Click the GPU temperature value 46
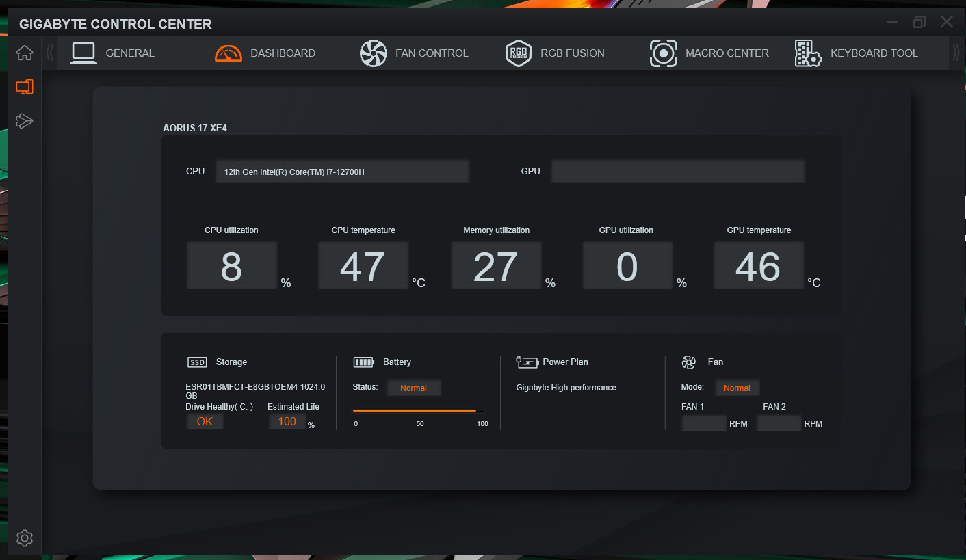The height and width of the screenshot is (560, 966). pyautogui.click(x=759, y=266)
